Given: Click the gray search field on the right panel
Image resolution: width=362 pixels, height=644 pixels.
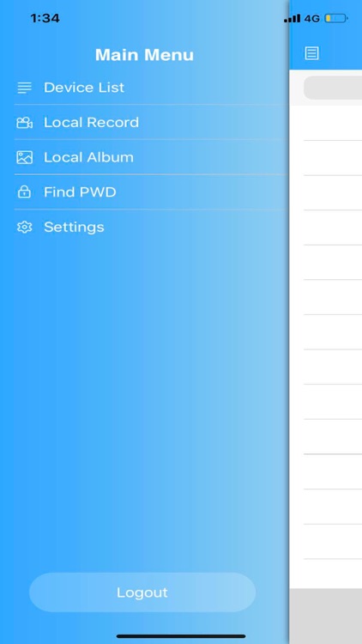Looking at the screenshot, I should click(333, 88).
